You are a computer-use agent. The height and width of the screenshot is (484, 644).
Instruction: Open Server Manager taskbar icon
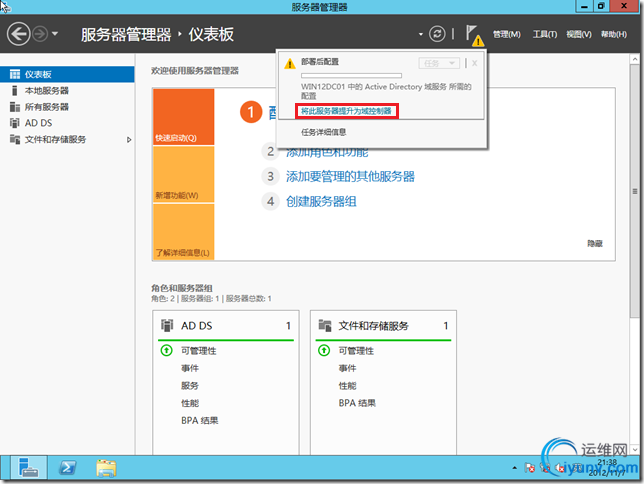point(29,468)
